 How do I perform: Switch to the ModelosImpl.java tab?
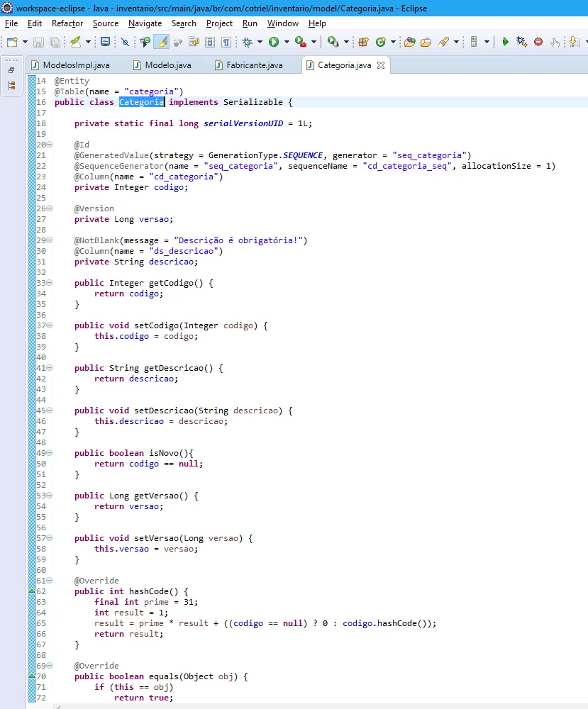pyautogui.click(x=76, y=65)
